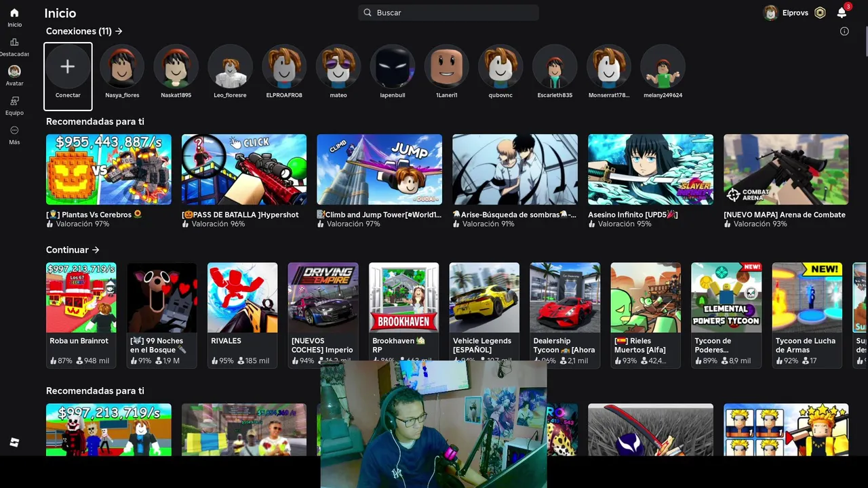
Task: Open Asesino Infinito game thumbnail
Action: (650, 169)
